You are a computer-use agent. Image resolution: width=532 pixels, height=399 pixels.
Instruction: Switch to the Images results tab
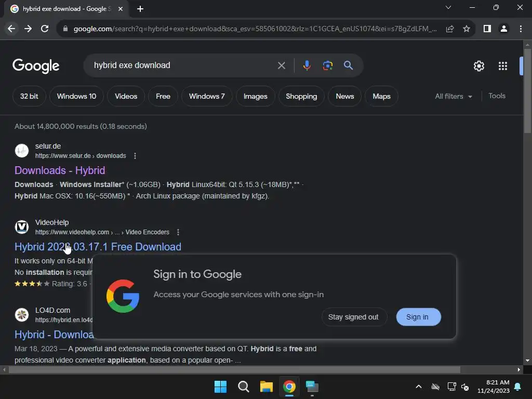[x=256, y=96]
